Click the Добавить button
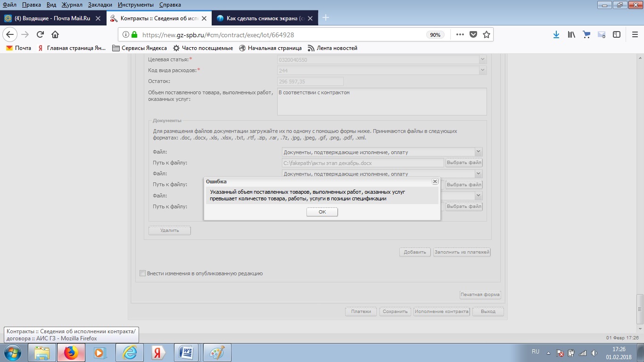 point(415,252)
